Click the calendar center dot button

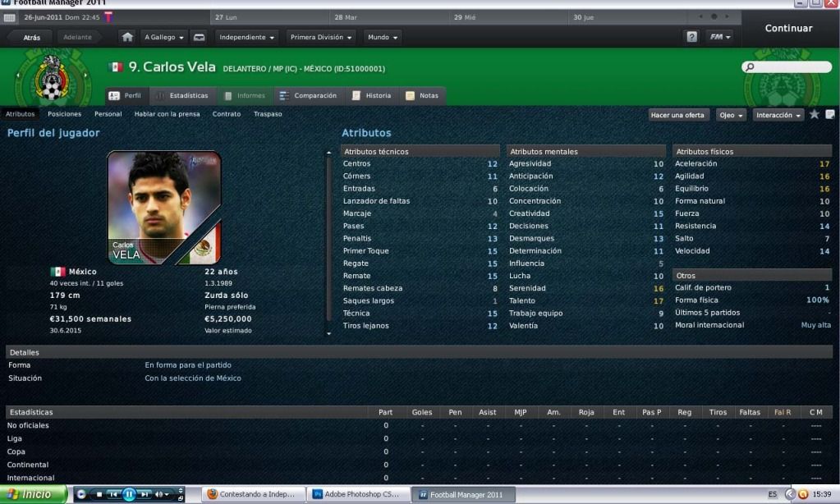pyautogui.click(x=714, y=16)
